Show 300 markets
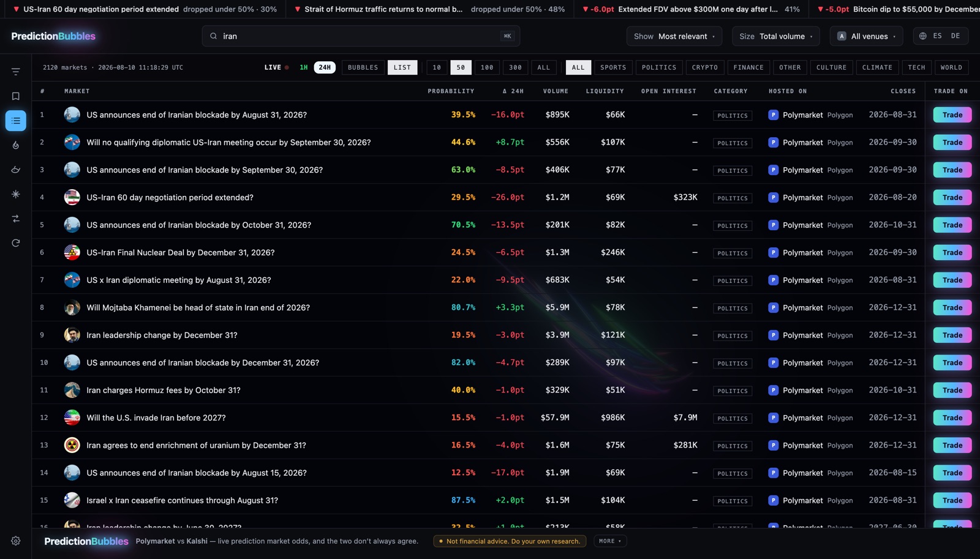The width and height of the screenshot is (980, 559). 516,67
